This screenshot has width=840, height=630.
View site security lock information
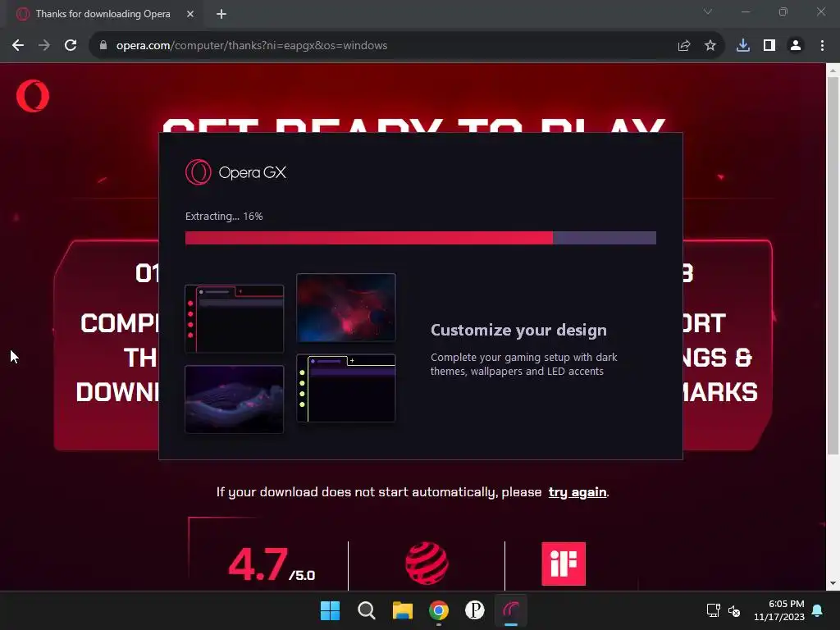pos(103,46)
